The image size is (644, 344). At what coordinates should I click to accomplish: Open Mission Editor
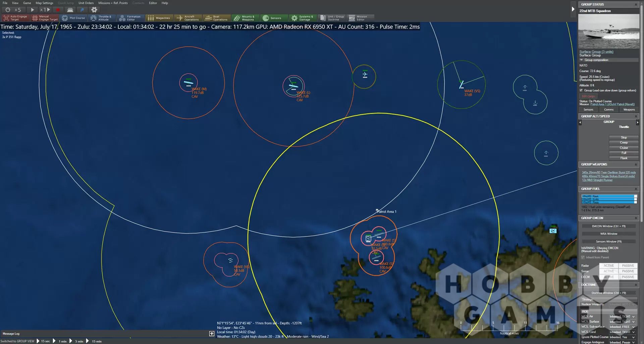tap(361, 18)
